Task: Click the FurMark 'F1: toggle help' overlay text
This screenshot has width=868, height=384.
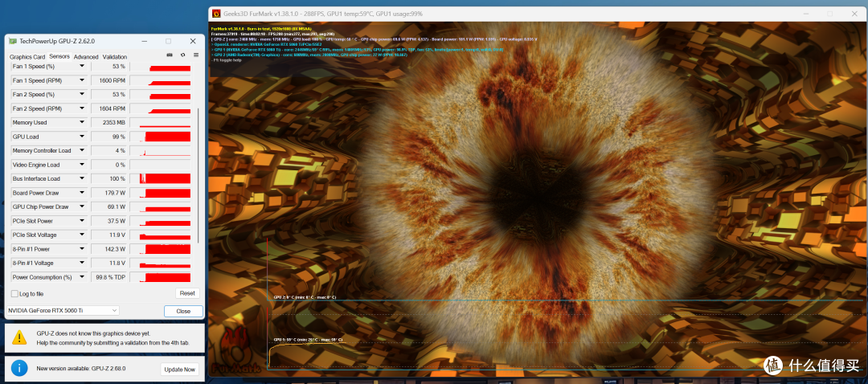Action: tap(227, 60)
